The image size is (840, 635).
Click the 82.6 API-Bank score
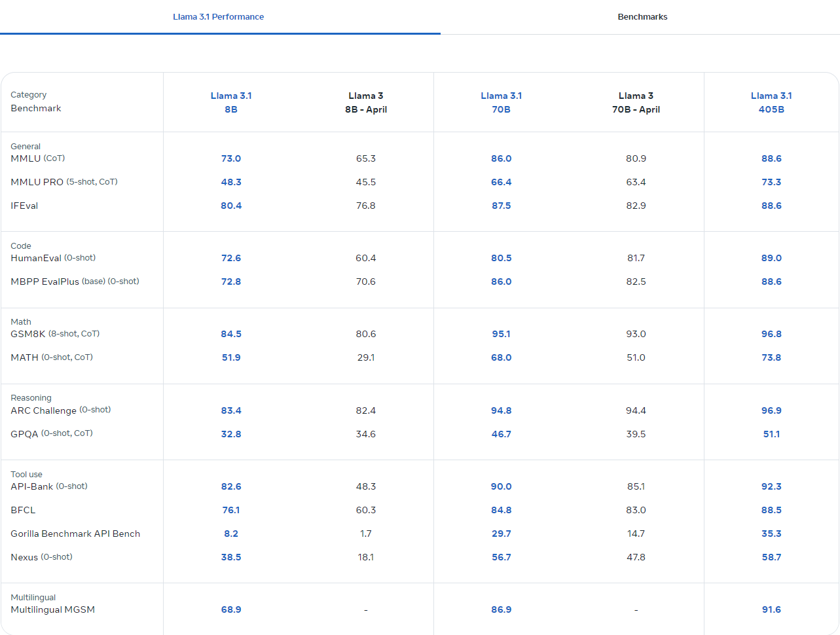coord(231,486)
